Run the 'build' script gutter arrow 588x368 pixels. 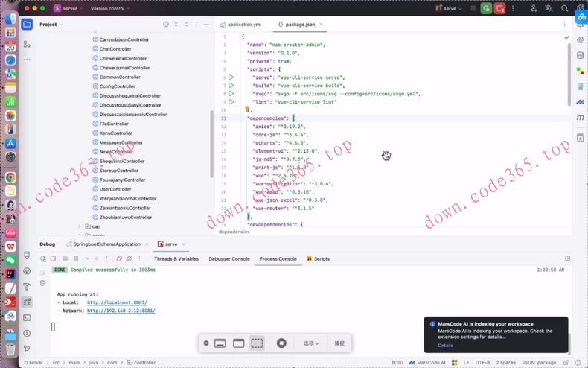pos(231,86)
